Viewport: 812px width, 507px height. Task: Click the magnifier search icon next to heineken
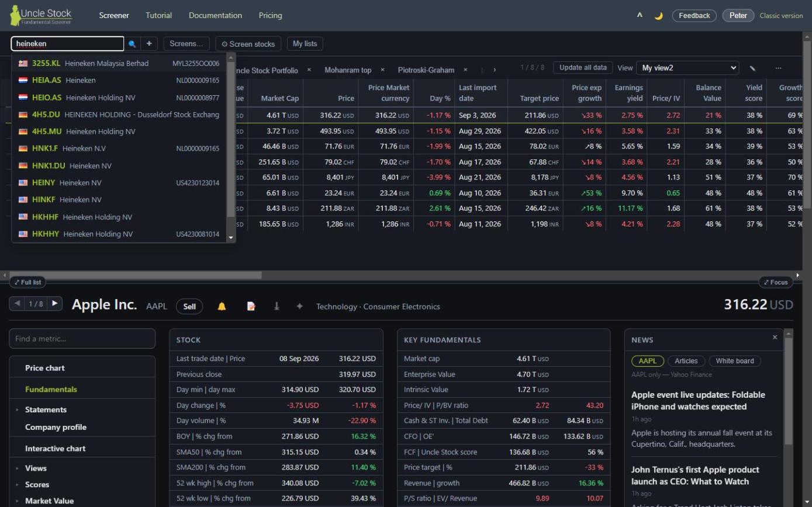coord(132,44)
